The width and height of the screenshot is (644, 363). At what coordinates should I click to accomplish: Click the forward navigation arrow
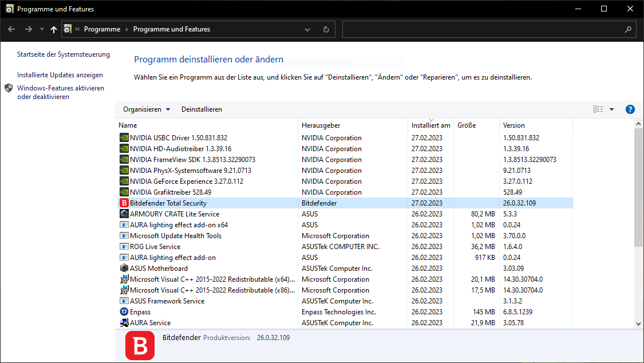29,29
